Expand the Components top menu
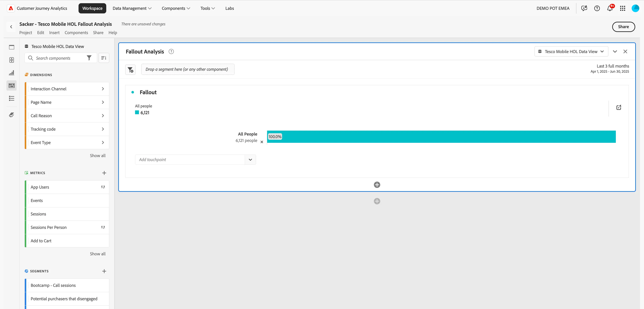 (176, 8)
